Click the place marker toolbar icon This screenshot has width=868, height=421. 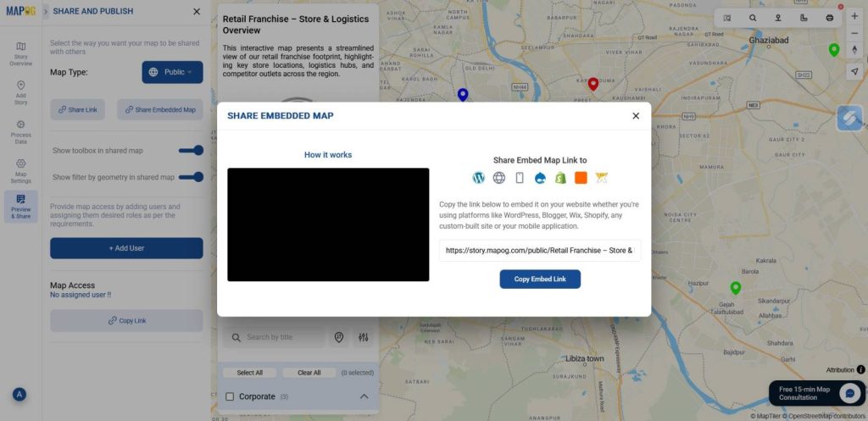[778, 18]
